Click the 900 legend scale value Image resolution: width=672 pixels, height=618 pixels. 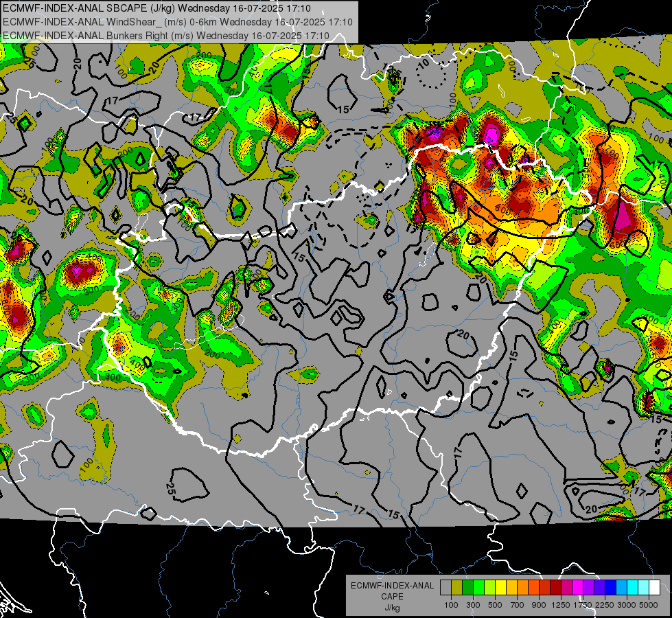539,605
